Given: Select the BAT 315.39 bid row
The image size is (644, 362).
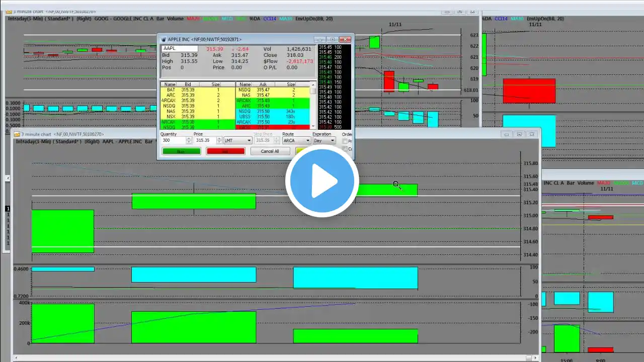Looking at the screenshot, I should 198,90.
